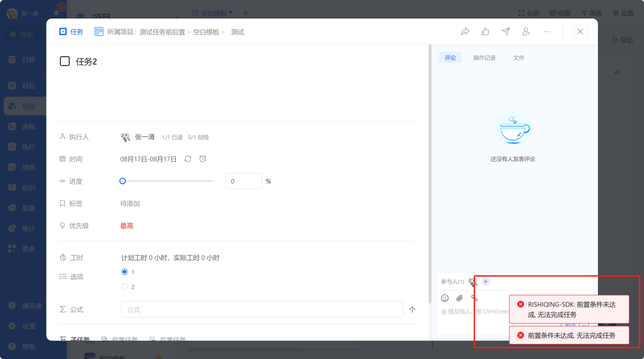Click the share arrow icon in task header
This screenshot has width=644, height=359.
click(465, 32)
